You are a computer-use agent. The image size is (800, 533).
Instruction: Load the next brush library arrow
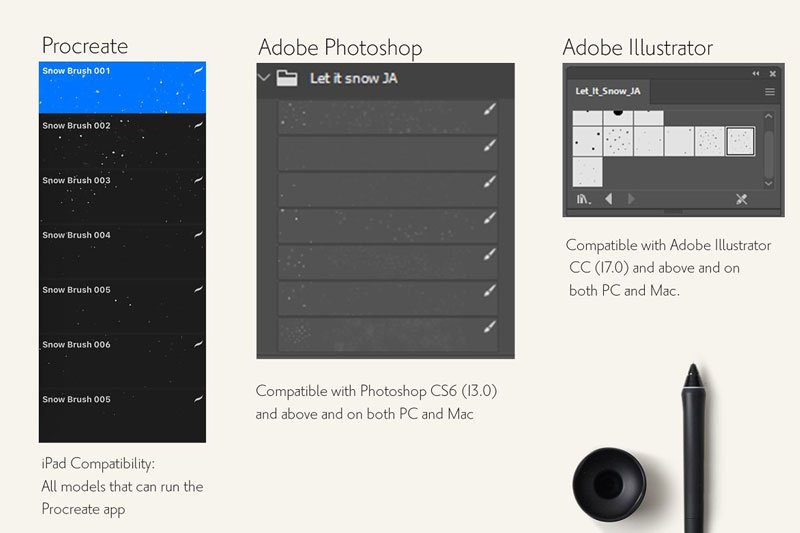(x=631, y=199)
